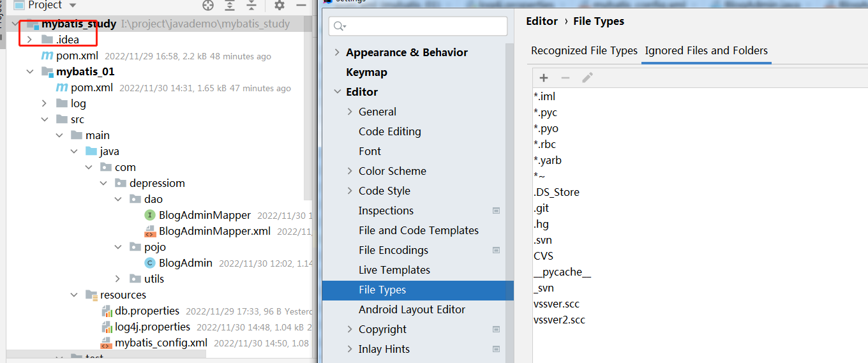
Task: Expand the .idea folder
Action: pos(29,40)
